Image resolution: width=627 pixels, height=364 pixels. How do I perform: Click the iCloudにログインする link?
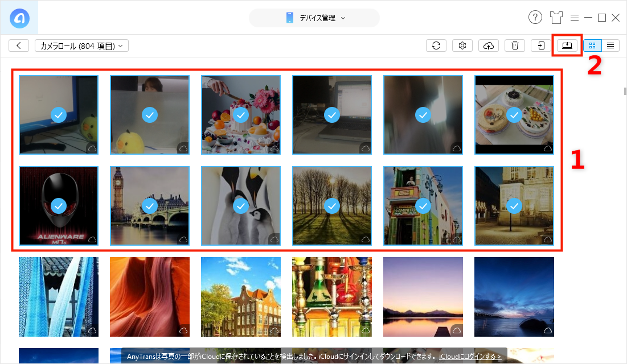pos(470,357)
